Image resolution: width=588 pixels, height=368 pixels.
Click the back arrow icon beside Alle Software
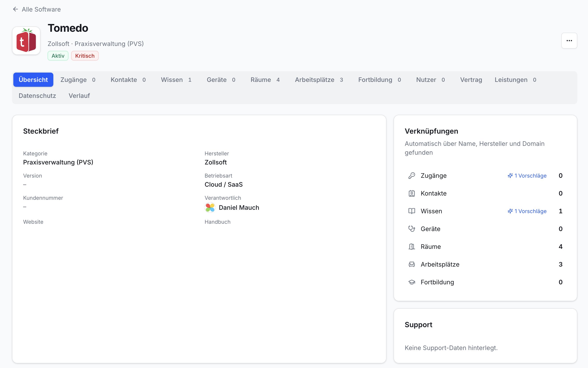click(16, 9)
